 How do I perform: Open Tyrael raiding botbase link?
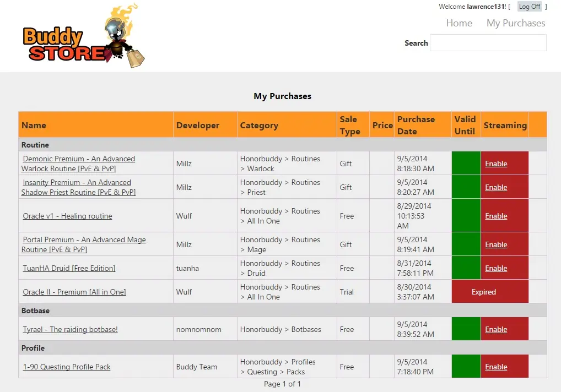point(70,329)
